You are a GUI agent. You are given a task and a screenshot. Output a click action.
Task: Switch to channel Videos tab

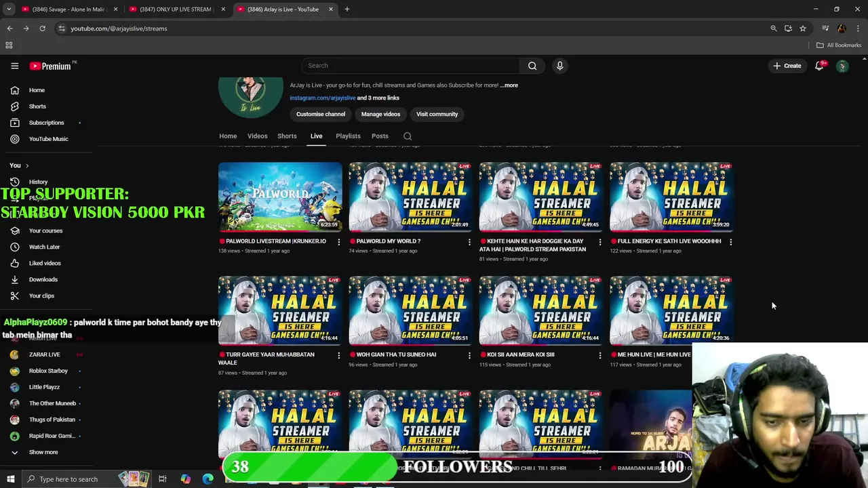pyautogui.click(x=257, y=136)
